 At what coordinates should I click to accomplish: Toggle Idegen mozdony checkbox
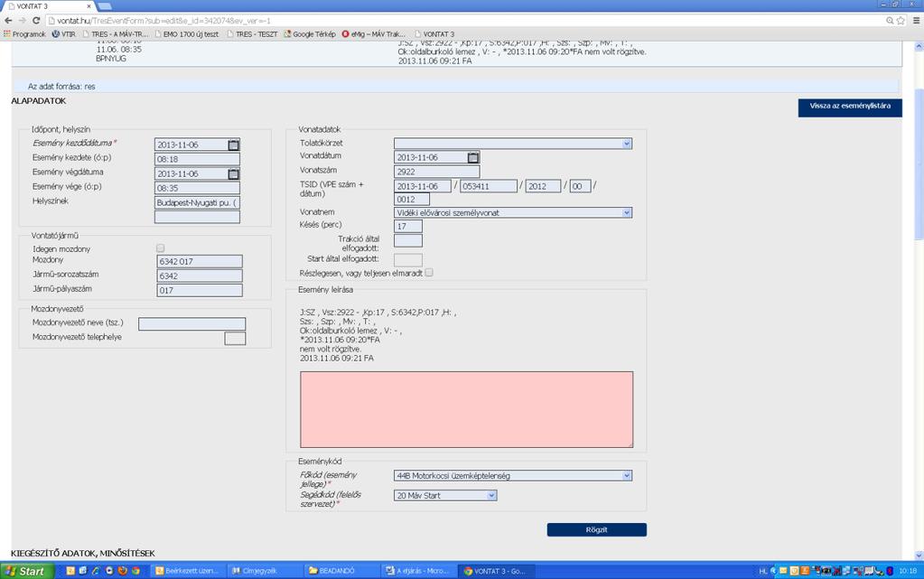coord(160,248)
